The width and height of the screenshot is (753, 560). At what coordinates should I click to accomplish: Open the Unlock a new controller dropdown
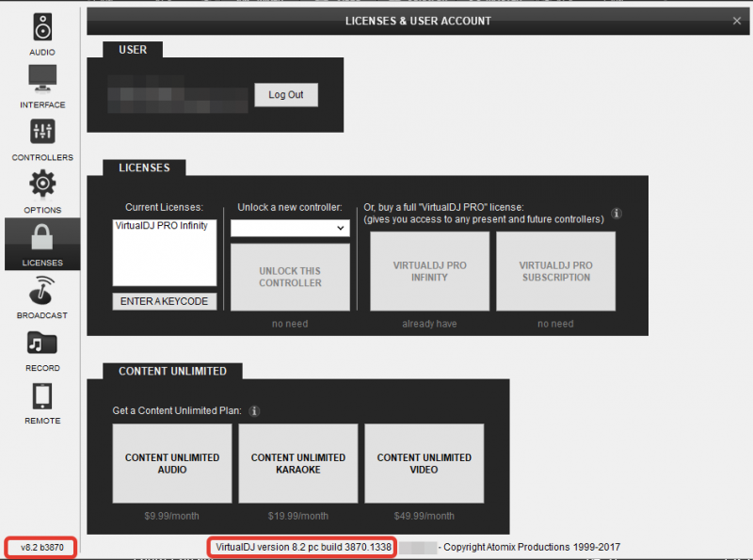290,228
